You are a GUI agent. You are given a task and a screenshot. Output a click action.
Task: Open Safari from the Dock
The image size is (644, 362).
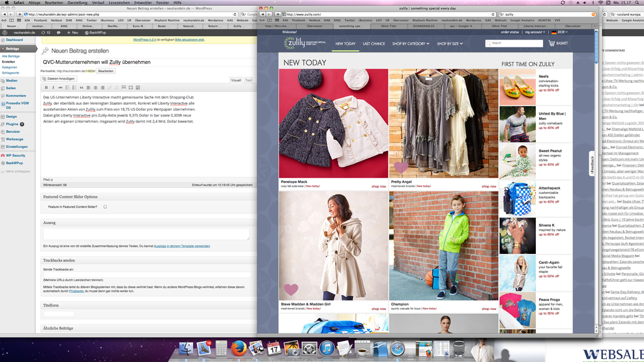click(398, 349)
